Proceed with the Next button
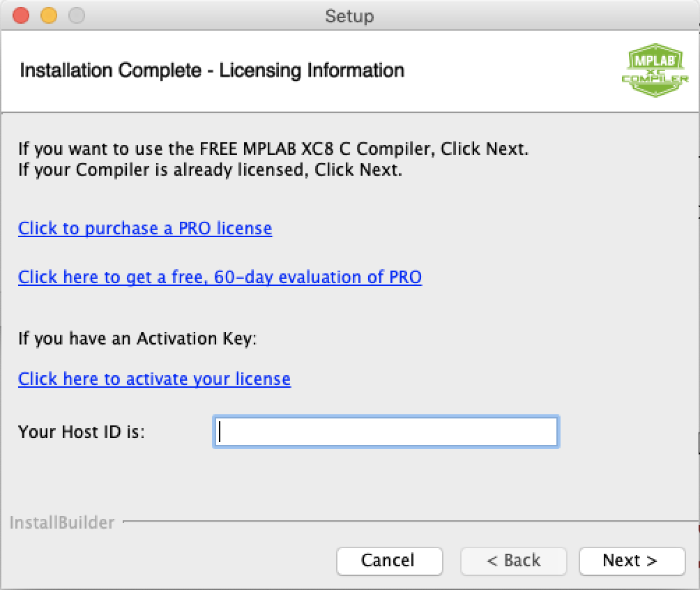The height and width of the screenshot is (590, 700). click(x=631, y=561)
